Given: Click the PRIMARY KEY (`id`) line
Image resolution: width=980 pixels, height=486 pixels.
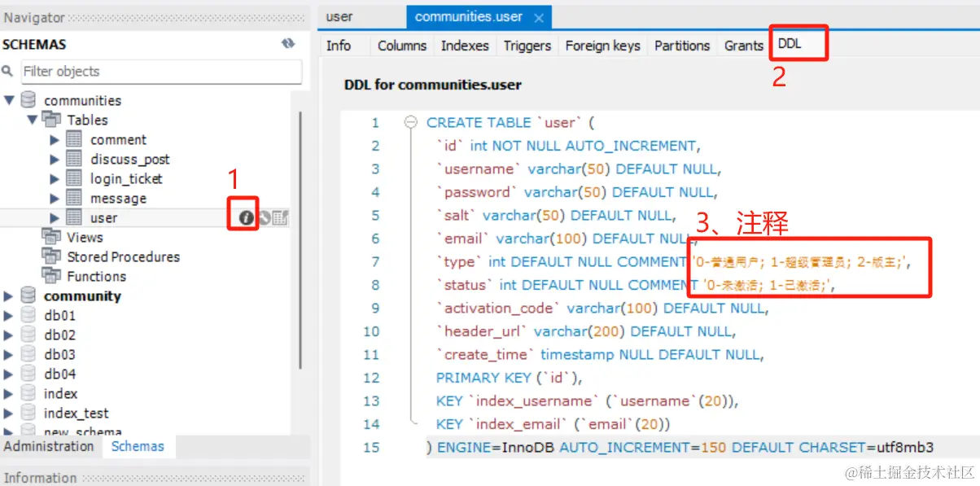Looking at the screenshot, I should coord(510,378).
